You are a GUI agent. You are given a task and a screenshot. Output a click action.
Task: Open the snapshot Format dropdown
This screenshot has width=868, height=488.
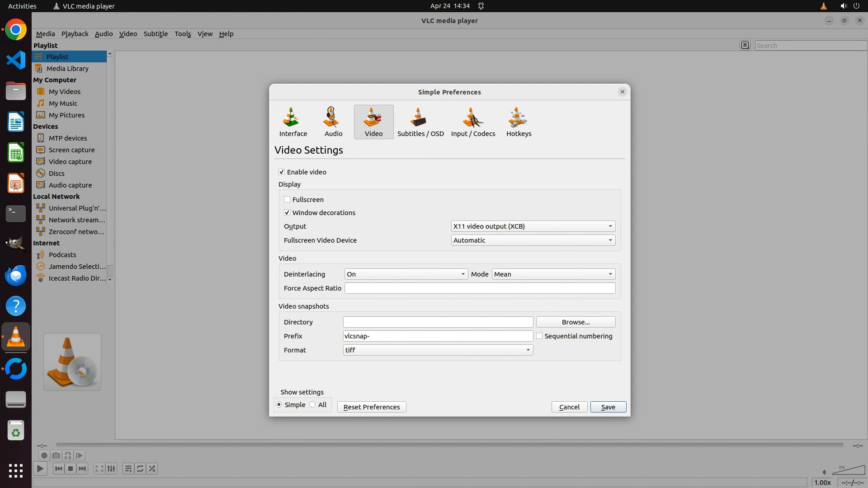[438, 350]
